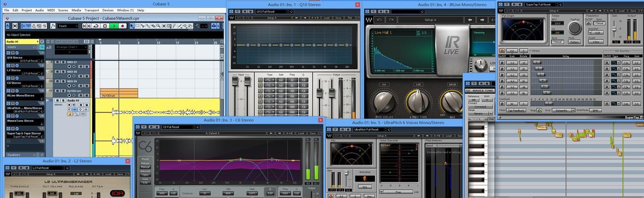Click the Go to previous marker button
644x198 pixels.
coord(85,26)
